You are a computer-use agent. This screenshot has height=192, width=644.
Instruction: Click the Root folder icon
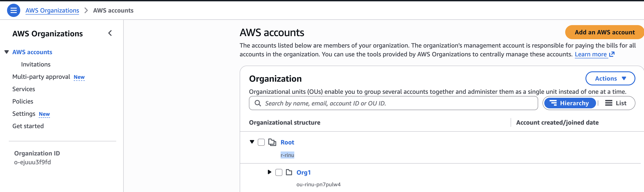pos(272,142)
